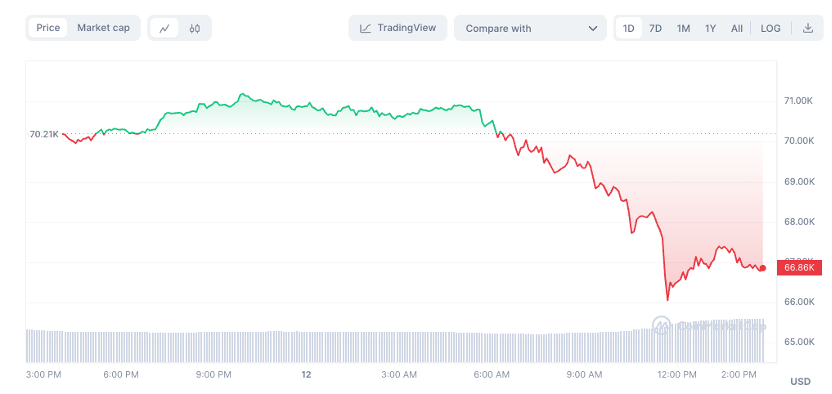View All time price history
832x394 pixels.
736,28
